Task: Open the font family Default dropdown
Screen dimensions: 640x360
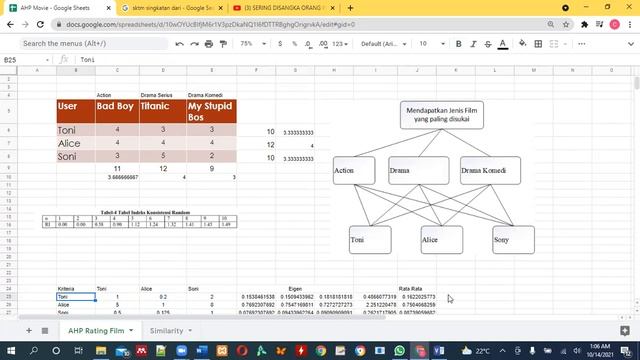Action: tap(384, 44)
